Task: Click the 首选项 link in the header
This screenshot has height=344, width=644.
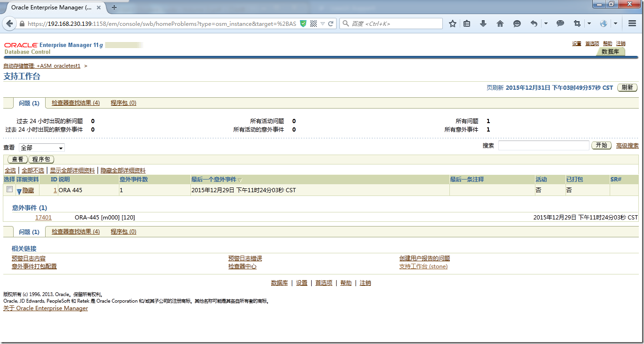Action: coord(592,44)
